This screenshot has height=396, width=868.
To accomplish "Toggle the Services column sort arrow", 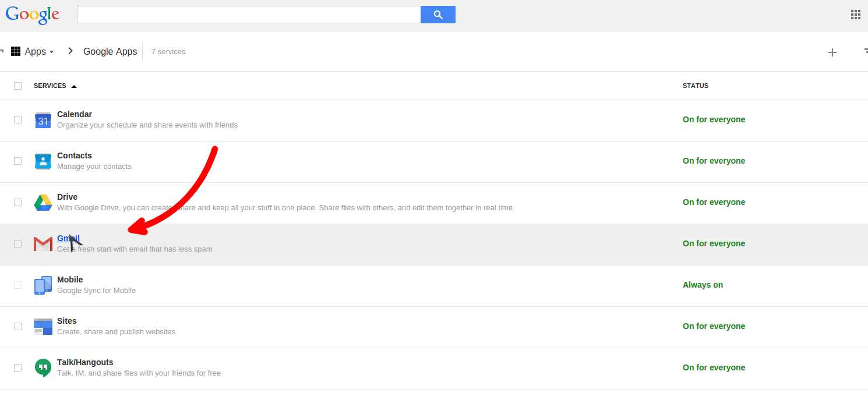I will (x=74, y=86).
